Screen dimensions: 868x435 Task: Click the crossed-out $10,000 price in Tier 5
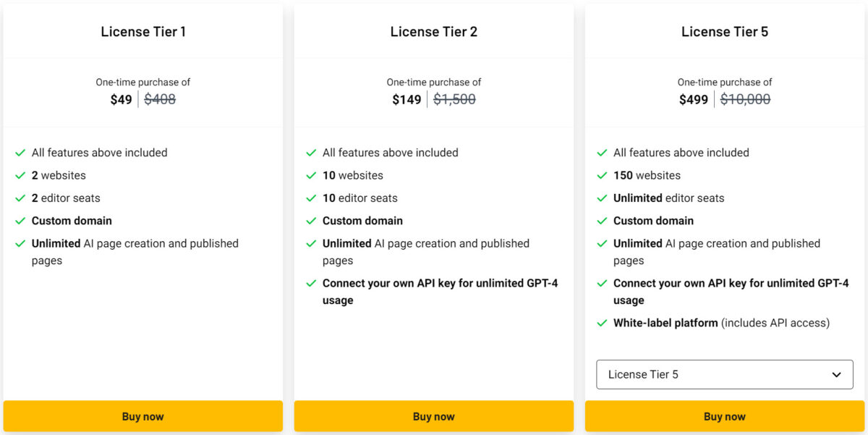coord(746,99)
